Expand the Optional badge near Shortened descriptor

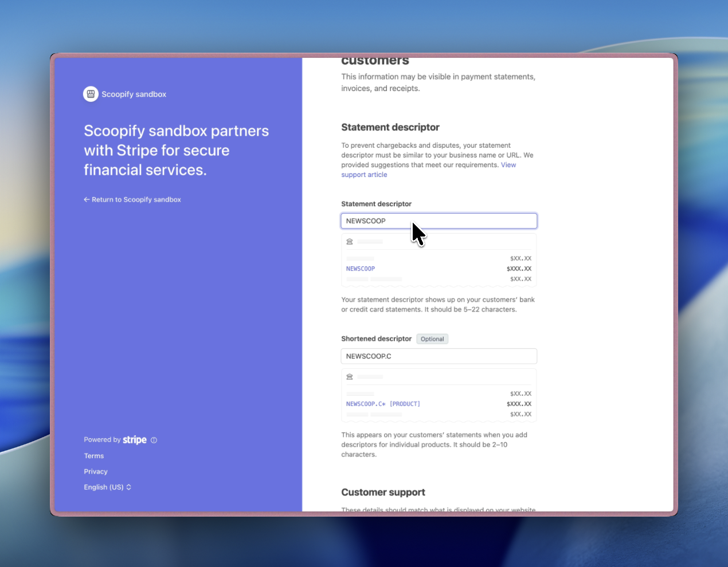click(x=432, y=338)
